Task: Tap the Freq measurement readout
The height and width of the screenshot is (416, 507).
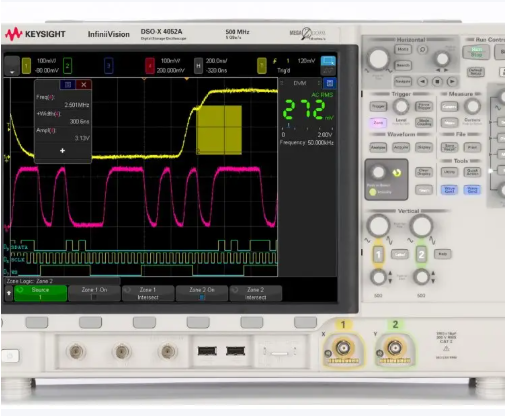Action: pos(63,101)
